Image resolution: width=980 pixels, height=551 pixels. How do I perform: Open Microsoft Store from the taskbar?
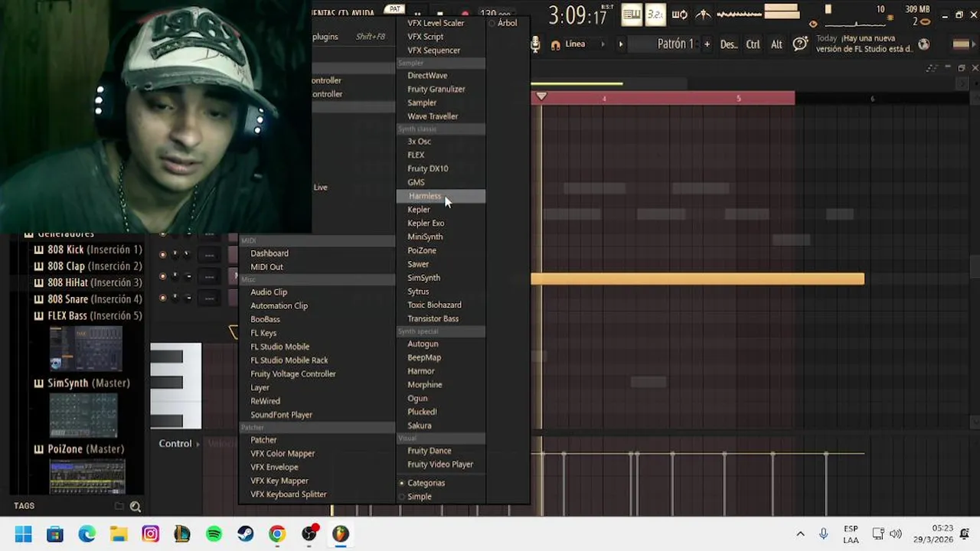pyautogui.click(x=55, y=534)
